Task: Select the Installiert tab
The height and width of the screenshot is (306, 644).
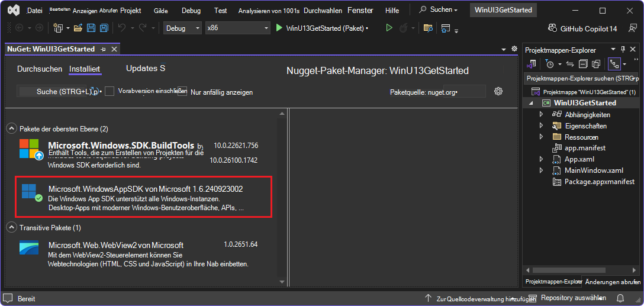Action: (85, 69)
